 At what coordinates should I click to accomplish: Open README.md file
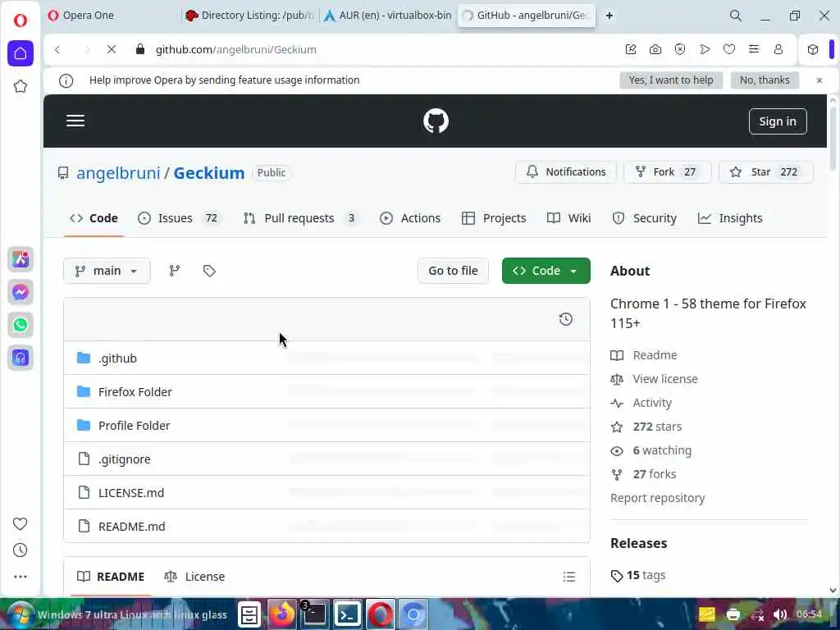pos(132,526)
